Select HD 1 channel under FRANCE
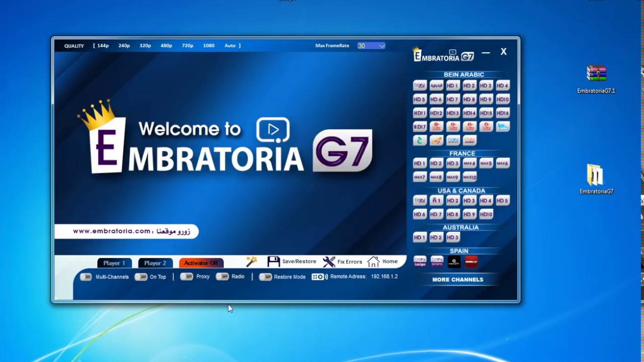The width and height of the screenshot is (644, 362). coord(420,163)
